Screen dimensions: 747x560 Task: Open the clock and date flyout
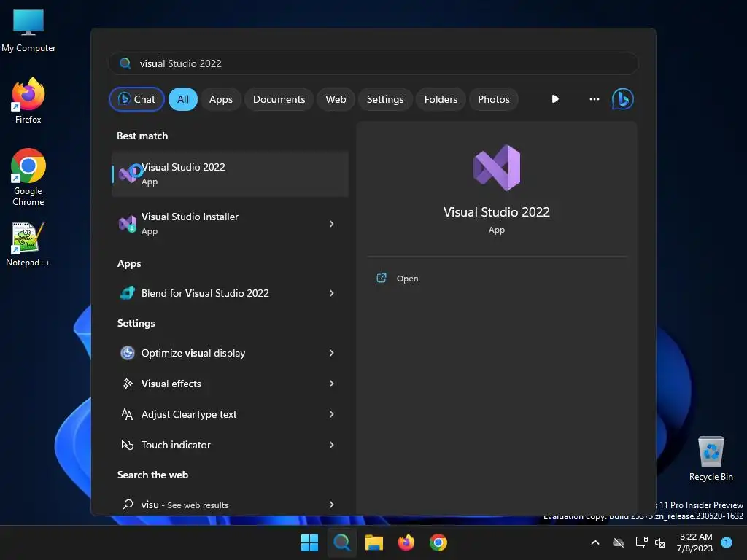(695, 542)
